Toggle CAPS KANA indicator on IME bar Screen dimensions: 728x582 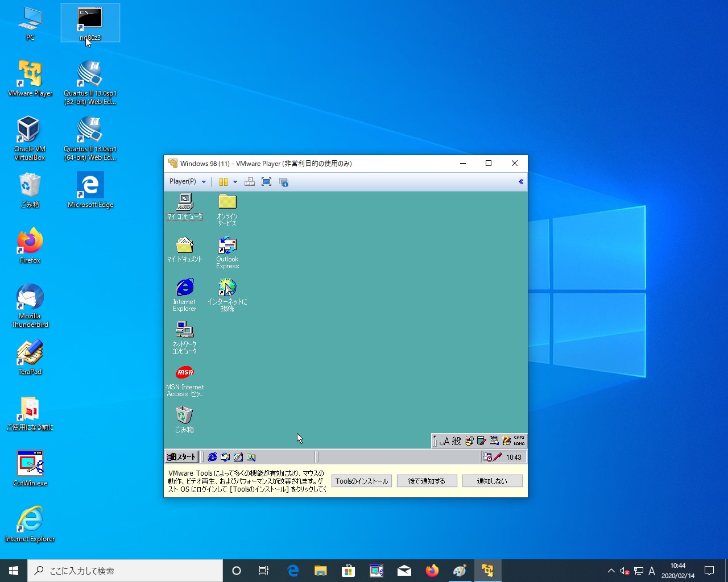[x=519, y=441]
